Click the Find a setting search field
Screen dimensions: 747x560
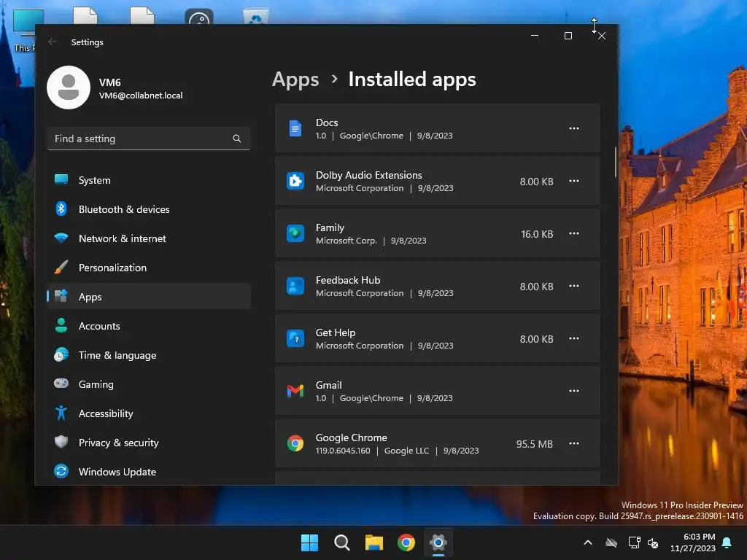point(149,139)
